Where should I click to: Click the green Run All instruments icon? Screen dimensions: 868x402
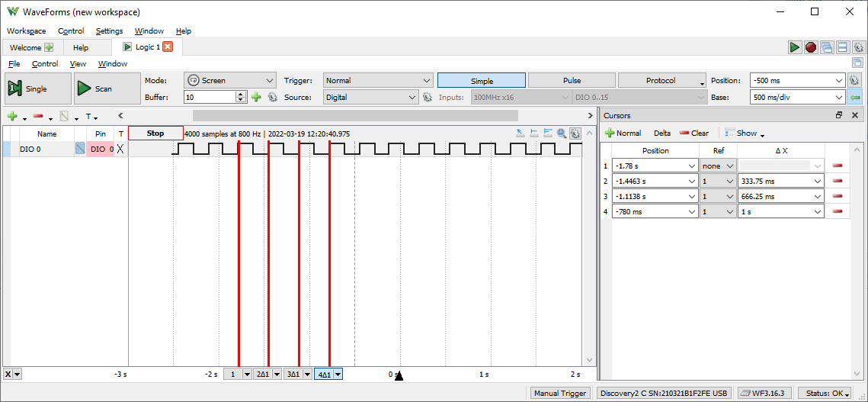point(794,48)
